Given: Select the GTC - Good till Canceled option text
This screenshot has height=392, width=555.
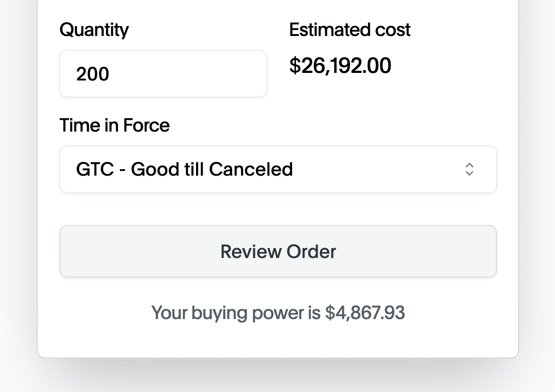Looking at the screenshot, I should click(184, 169).
